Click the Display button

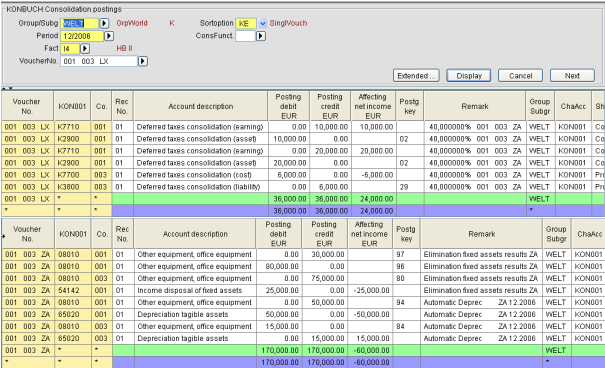[x=469, y=76]
